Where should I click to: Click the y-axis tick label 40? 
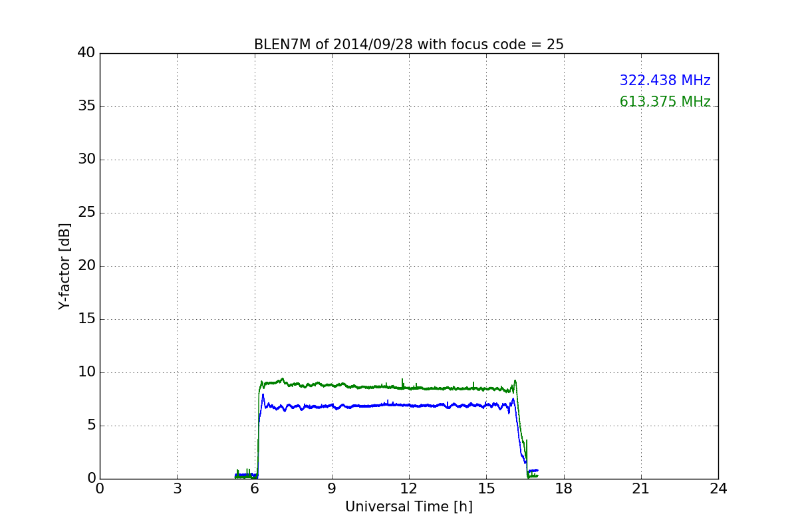[86, 53]
